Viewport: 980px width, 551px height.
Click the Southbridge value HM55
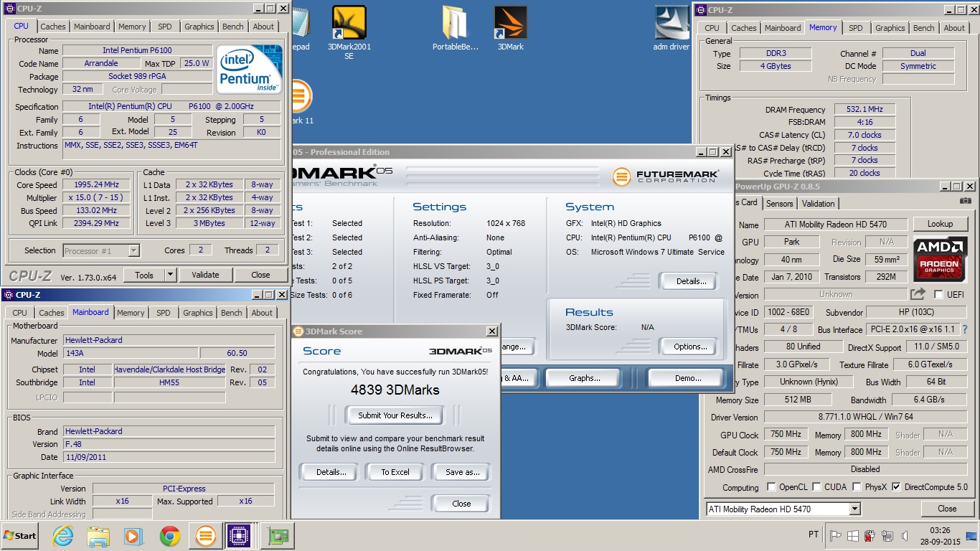click(x=169, y=382)
